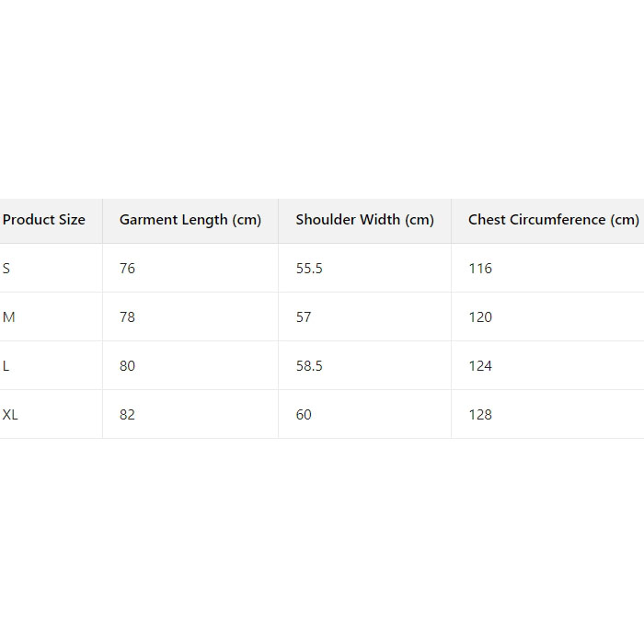Click the Shoulder Width (cm) header
Image resolution: width=644 pixels, height=644 pixels.
pos(364,220)
